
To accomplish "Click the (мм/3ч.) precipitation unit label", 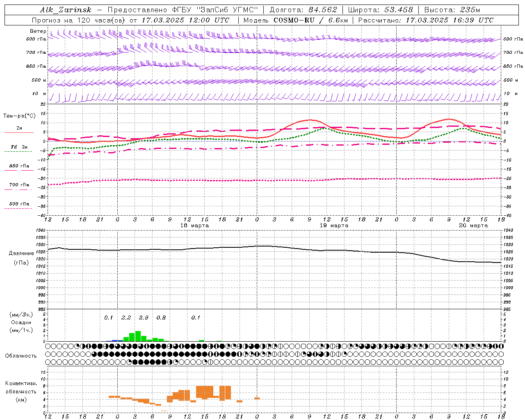I will 21,315.
